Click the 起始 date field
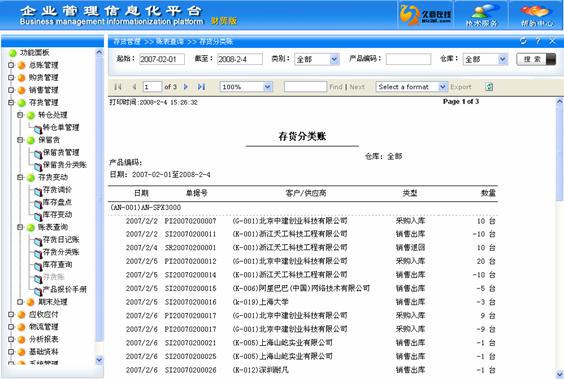This screenshot has width=564, height=379. (x=162, y=59)
